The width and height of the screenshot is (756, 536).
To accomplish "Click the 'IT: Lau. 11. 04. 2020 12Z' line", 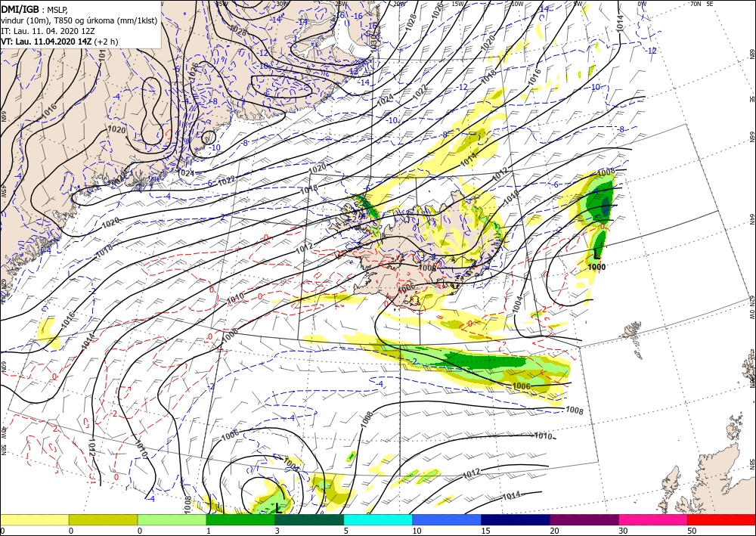I will coord(46,31).
